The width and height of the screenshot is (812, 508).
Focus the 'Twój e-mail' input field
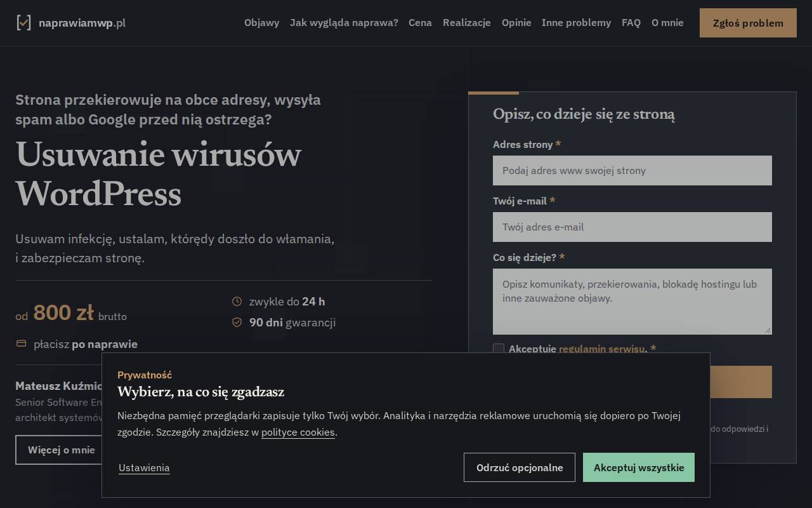[632, 227]
